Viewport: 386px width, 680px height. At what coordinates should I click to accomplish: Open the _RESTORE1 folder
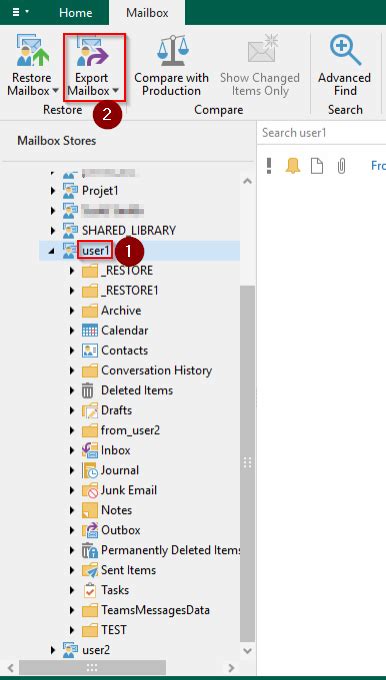129,291
